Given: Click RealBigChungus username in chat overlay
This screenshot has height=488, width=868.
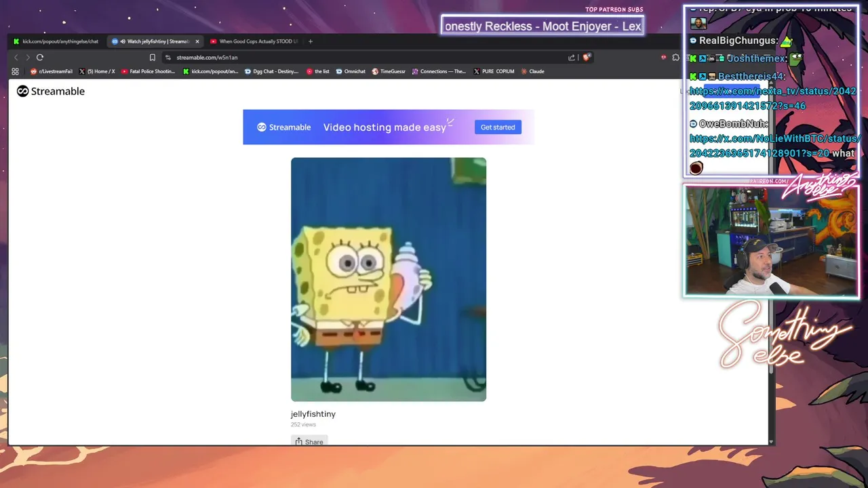Looking at the screenshot, I should (x=738, y=41).
